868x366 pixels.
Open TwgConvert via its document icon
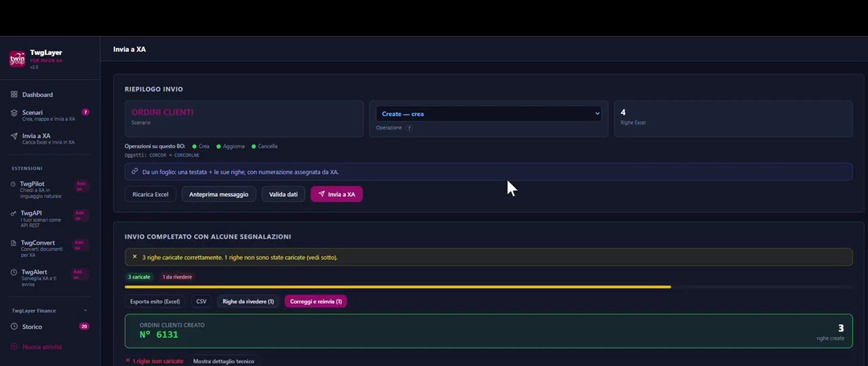tap(14, 243)
